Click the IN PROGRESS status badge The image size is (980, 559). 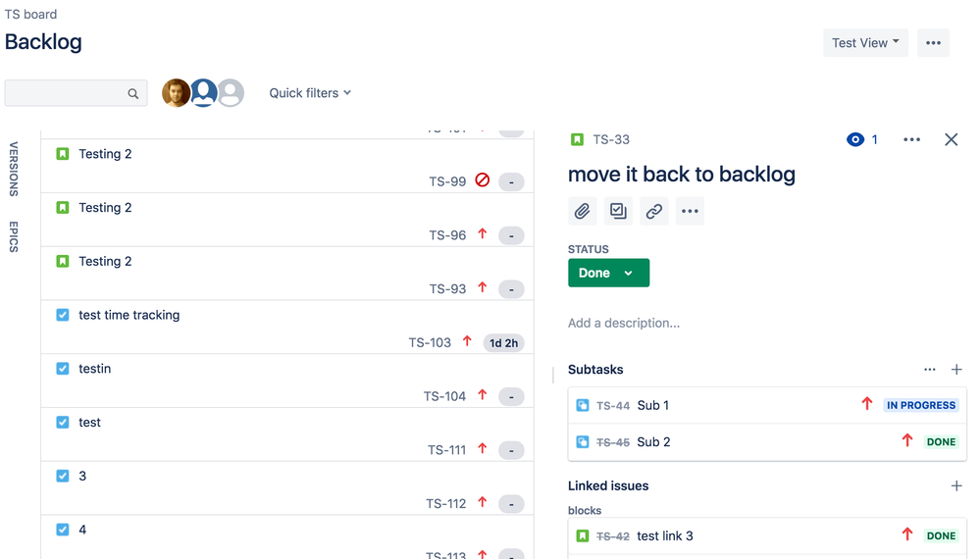pos(920,405)
